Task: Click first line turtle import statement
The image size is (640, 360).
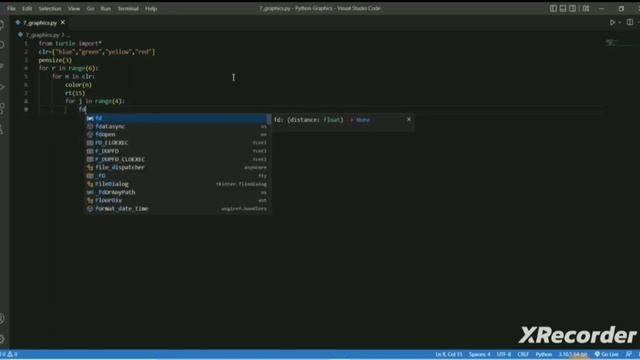Action: pos(70,43)
